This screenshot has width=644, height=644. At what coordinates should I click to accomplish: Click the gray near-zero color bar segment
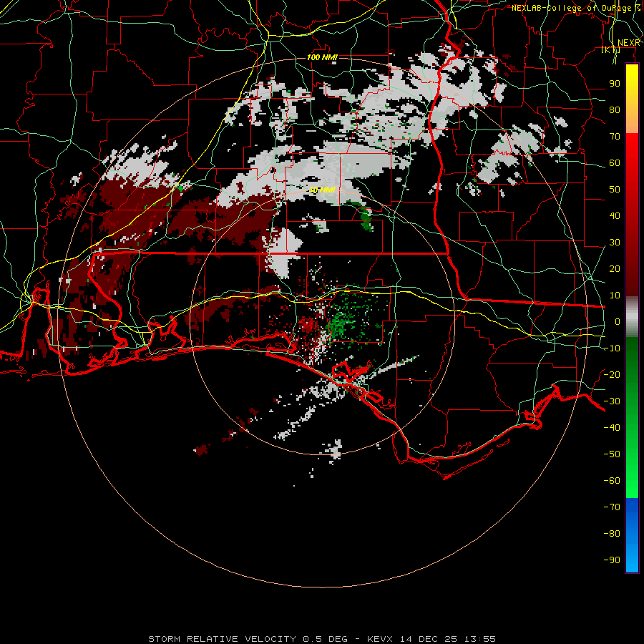coord(632,317)
